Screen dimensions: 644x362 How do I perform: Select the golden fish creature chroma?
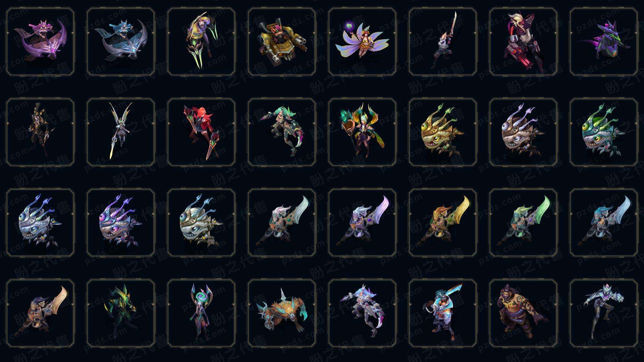pos(443,132)
